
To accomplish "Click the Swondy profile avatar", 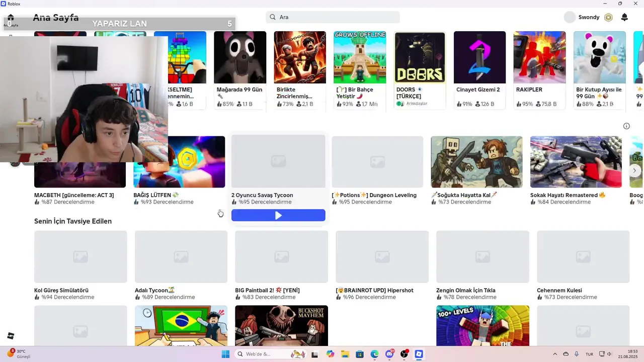I will 570,17.
